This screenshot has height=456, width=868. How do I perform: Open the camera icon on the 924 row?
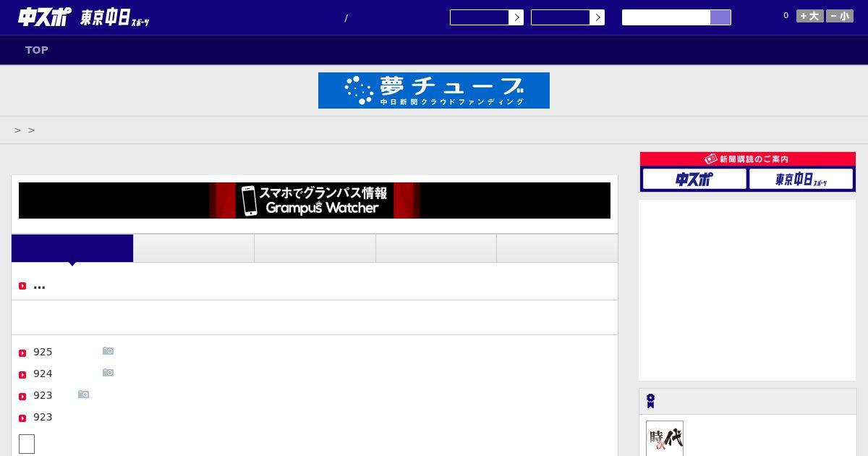point(108,373)
